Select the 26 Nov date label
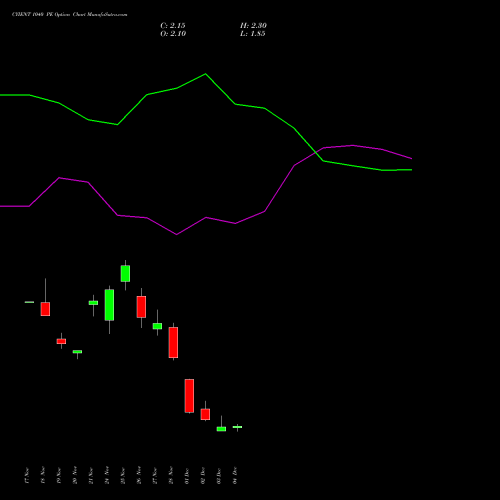Viewport: 500px width, 500px height. [x=139, y=475]
